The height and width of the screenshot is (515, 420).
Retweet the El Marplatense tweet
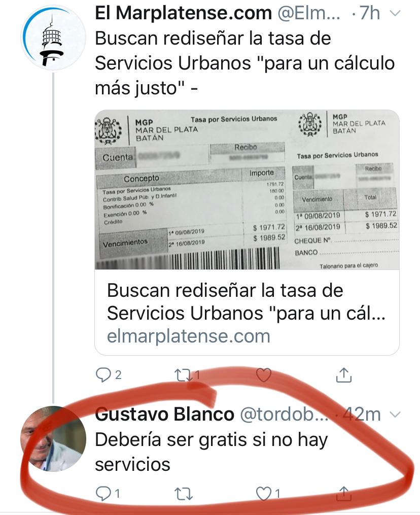click(x=183, y=375)
